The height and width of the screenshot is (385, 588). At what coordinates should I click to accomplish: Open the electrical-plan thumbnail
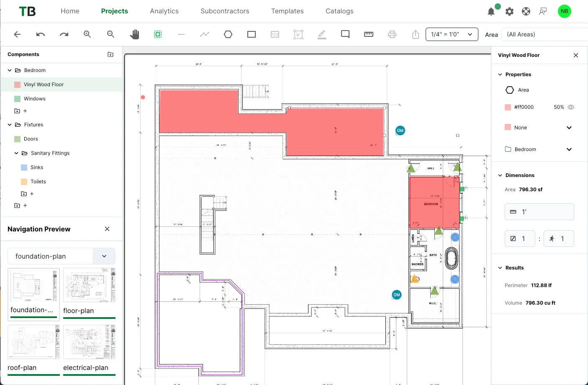tap(89, 342)
